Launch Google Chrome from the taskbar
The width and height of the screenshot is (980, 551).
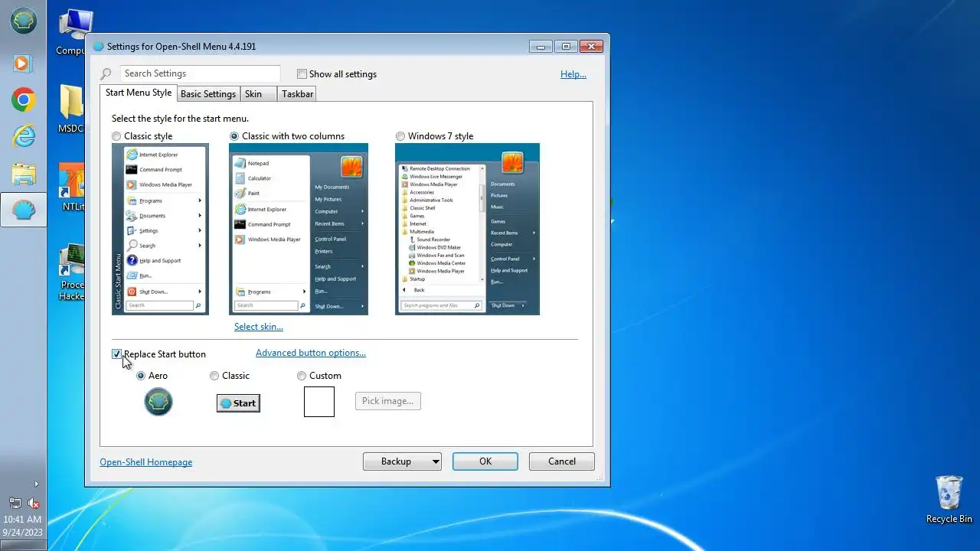tap(23, 99)
